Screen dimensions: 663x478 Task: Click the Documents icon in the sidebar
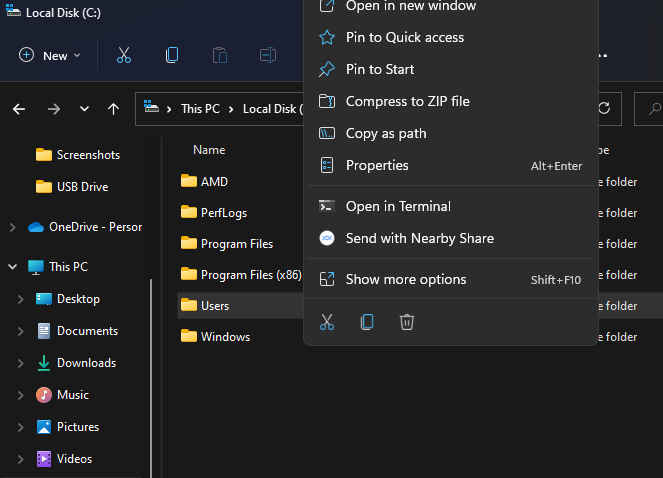(44, 331)
